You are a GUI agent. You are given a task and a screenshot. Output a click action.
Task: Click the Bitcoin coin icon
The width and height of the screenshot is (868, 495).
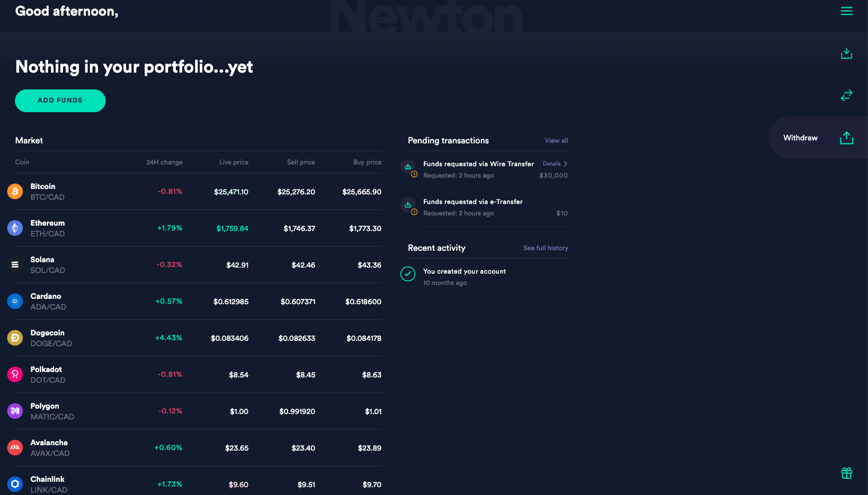[x=15, y=191]
